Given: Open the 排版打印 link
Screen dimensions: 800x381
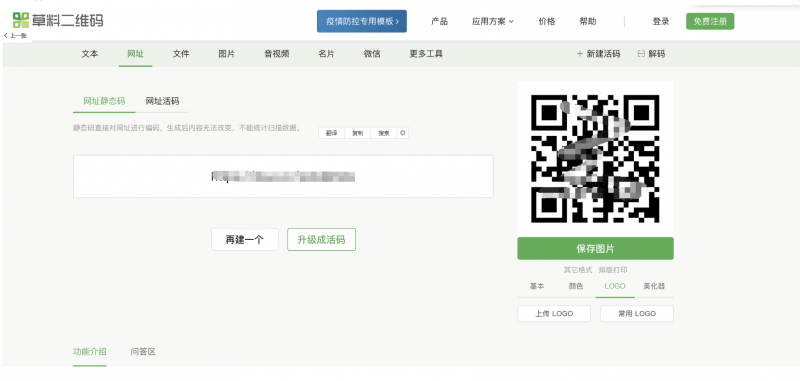Looking at the screenshot, I should click(x=613, y=270).
